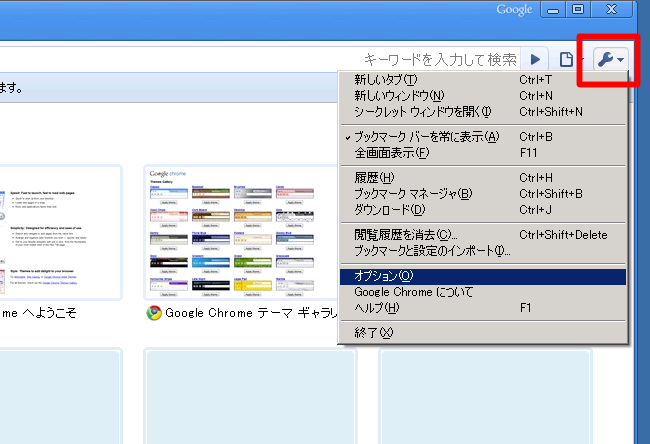Choose 終了 to exit Chrome
The width and height of the screenshot is (650, 444).
point(374,333)
